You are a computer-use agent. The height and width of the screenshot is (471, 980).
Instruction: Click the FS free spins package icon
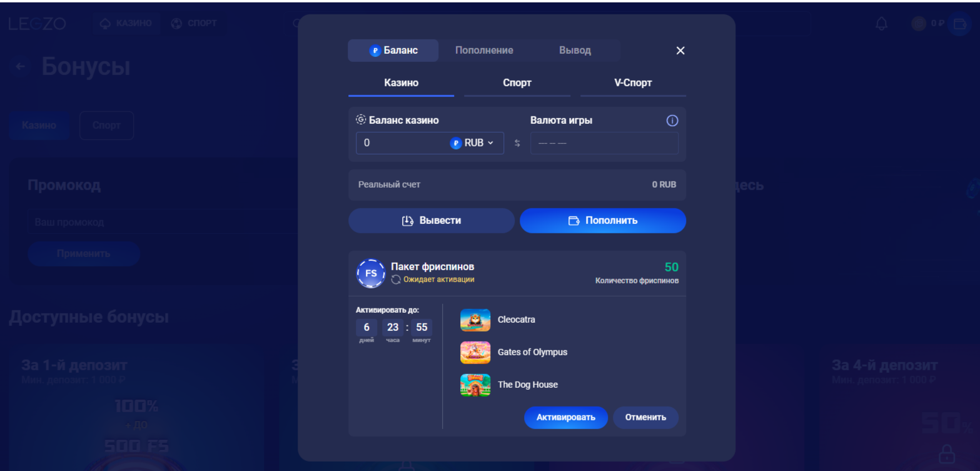[x=371, y=273]
